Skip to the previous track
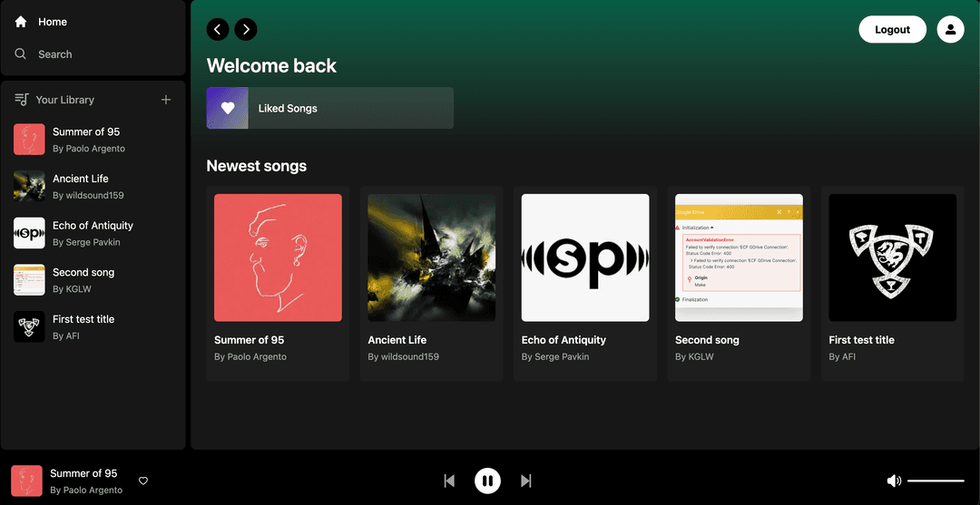The image size is (980, 505). [x=449, y=481]
